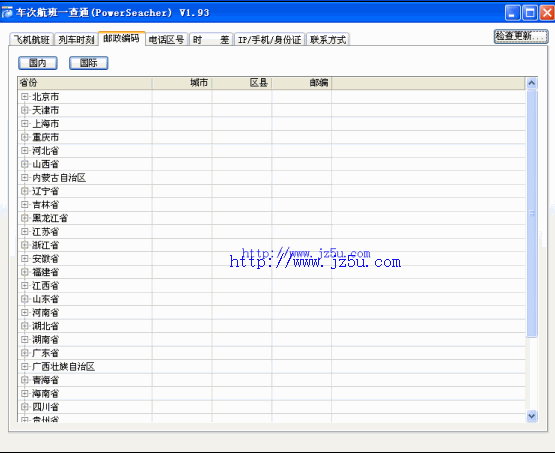
Task: Expand the 江西省 tree node
Action: click(24, 285)
